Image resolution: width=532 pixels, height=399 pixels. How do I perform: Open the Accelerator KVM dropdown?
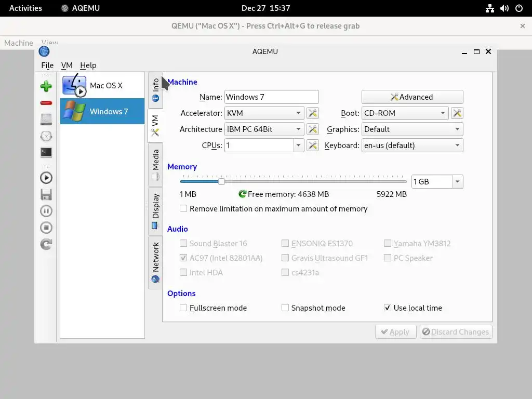264,113
